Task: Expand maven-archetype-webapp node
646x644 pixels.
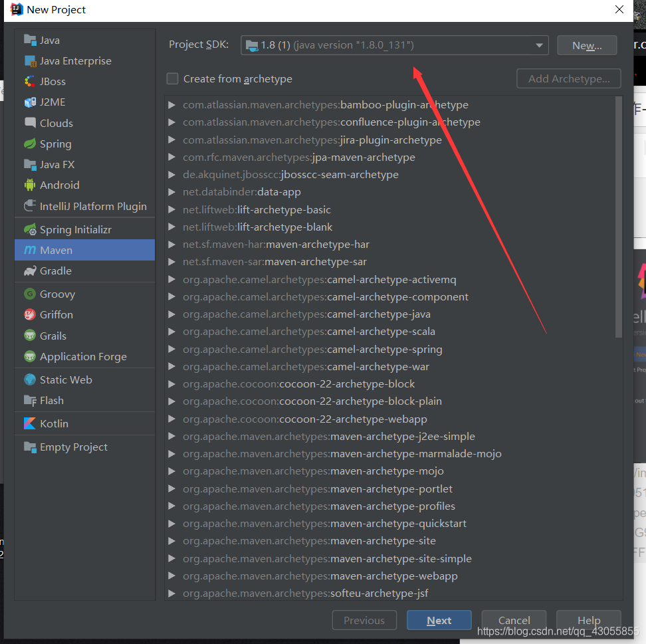Action: (171, 576)
